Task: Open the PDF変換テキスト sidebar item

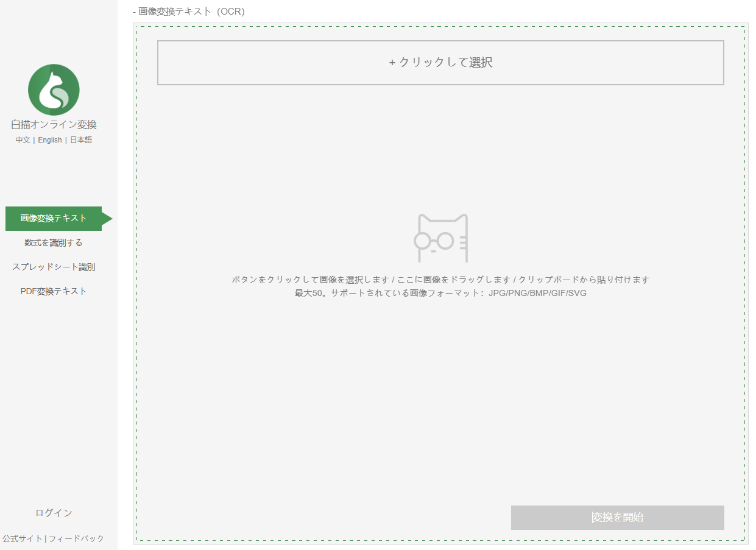Action: pyautogui.click(x=54, y=291)
